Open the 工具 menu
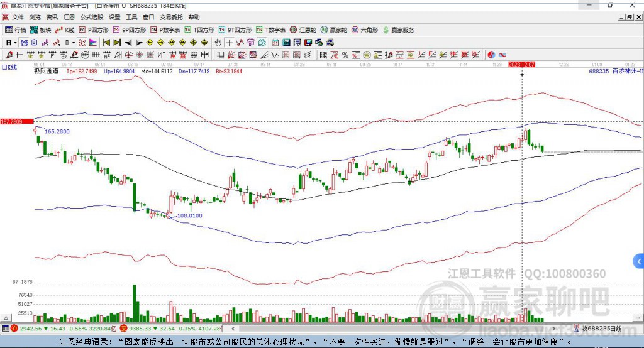This screenshot has height=348, width=644. tap(131, 17)
